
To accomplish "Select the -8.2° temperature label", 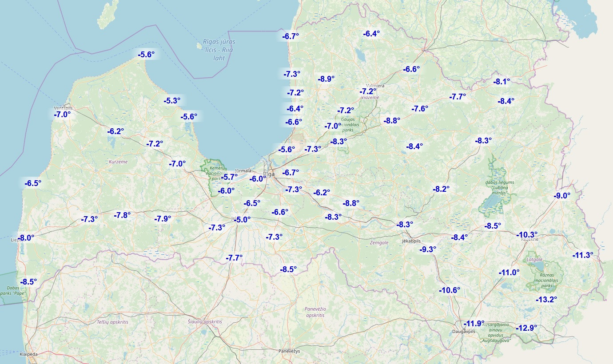I will [x=441, y=189].
